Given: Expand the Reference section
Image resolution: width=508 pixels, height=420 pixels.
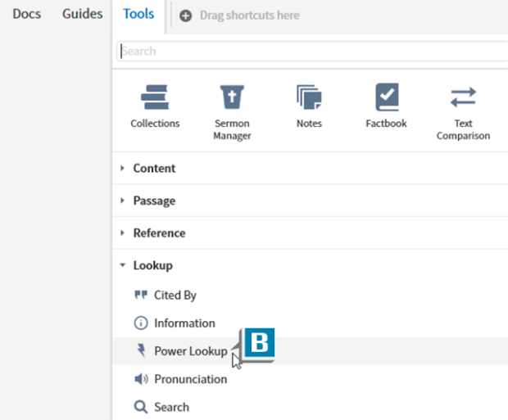Looking at the screenshot, I should (x=159, y=233).
